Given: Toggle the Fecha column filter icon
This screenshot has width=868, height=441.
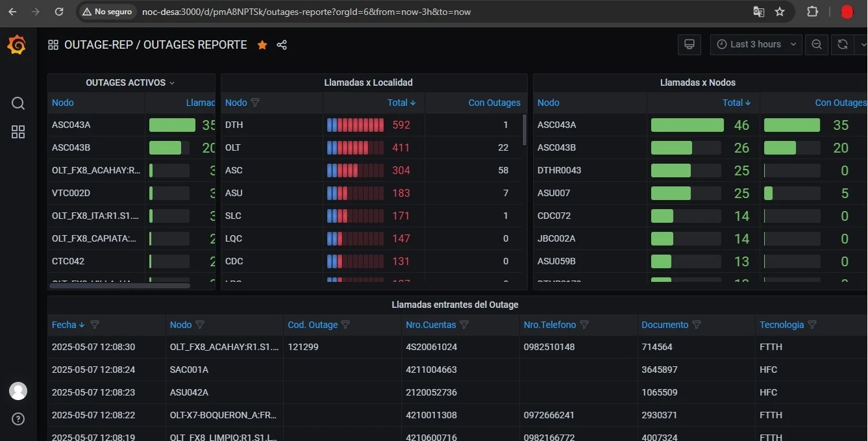Looking at the screenshot, I should click(x=95, y=325).
